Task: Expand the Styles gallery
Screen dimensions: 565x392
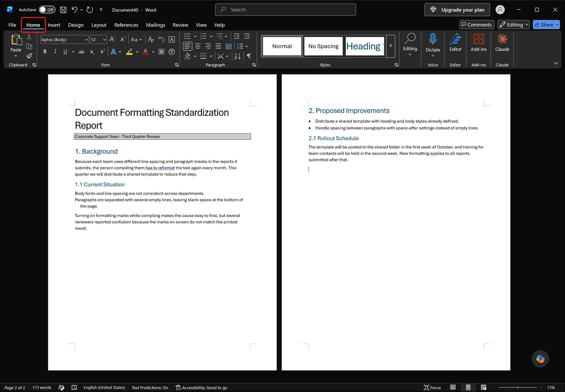Action: coord(391,46)
